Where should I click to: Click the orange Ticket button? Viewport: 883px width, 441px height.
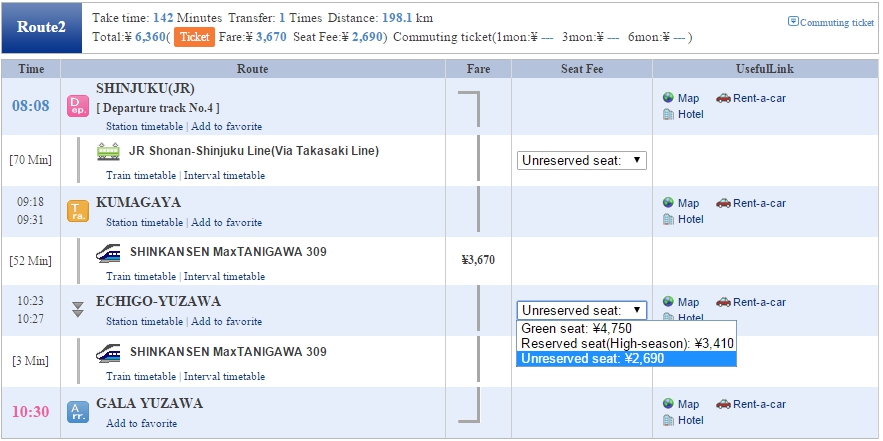coord(194,37)
